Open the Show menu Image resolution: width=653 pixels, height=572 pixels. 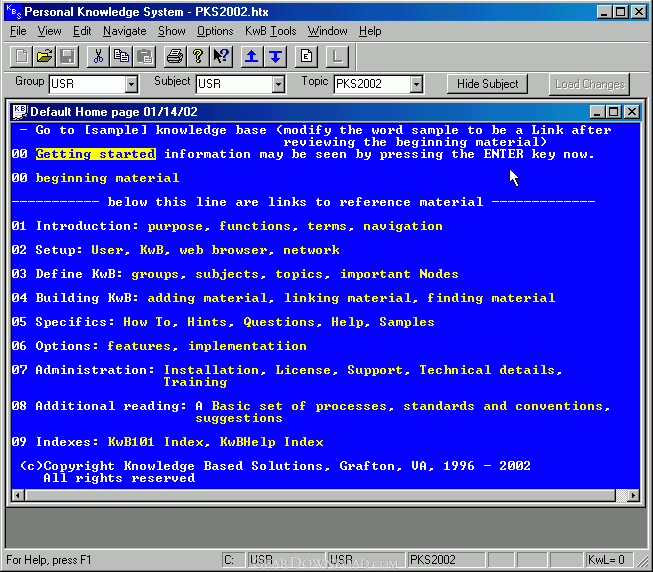click(172, 31)
